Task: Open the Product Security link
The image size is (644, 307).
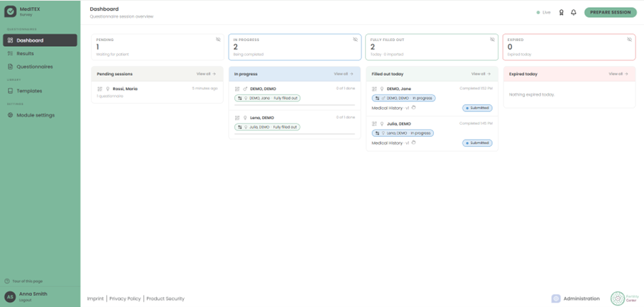Action: coord(165,298)
